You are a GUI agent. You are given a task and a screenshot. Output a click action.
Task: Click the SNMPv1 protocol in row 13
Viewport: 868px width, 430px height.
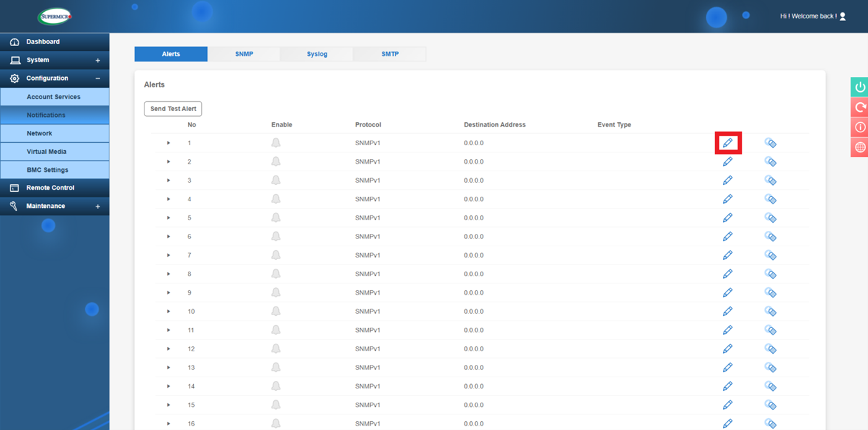click(368, 367)
